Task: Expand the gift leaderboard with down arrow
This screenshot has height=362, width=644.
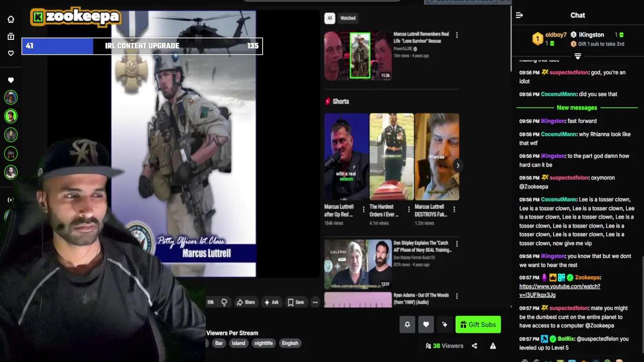Action: pyautogui.click(x=578, y=56)
